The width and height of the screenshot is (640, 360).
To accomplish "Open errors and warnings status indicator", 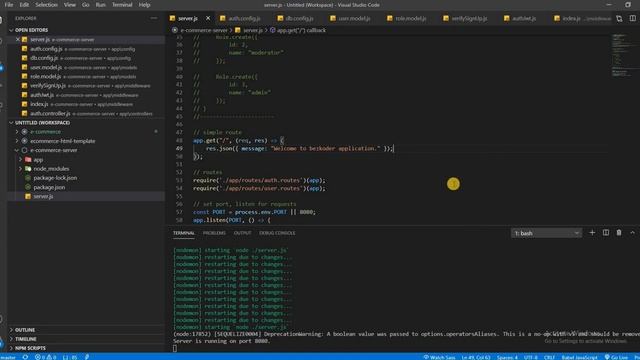I will pyautogui.click(x=45, y=357).
